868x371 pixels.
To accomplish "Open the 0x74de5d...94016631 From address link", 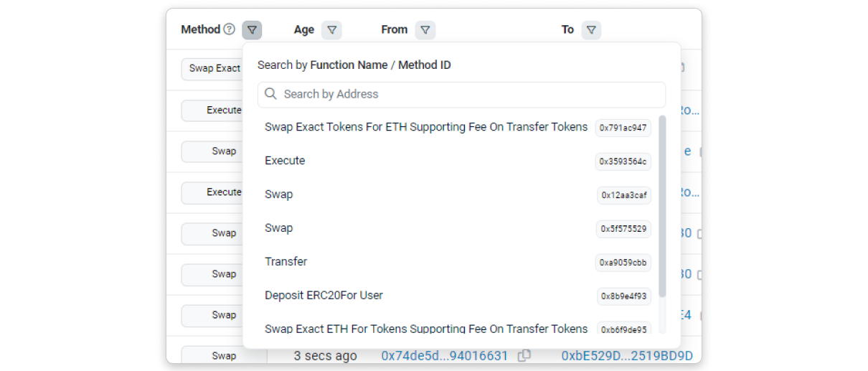I will point(445,356).
